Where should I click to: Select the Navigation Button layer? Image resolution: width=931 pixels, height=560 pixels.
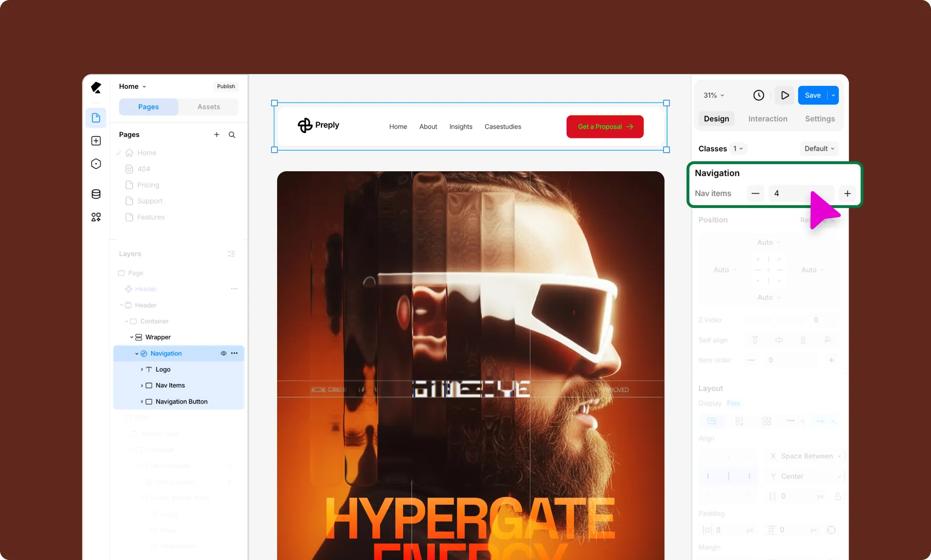coord(181,402)
